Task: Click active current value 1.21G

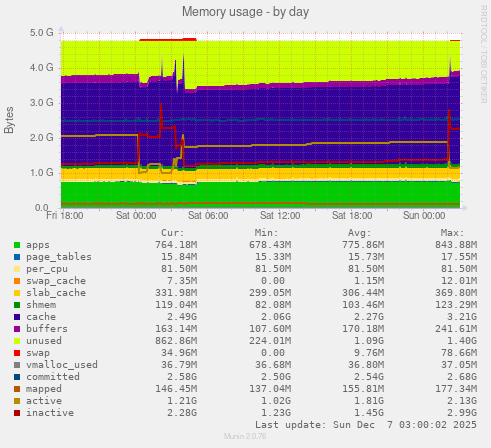Action: pyautogui.click(x=182, y=401)
